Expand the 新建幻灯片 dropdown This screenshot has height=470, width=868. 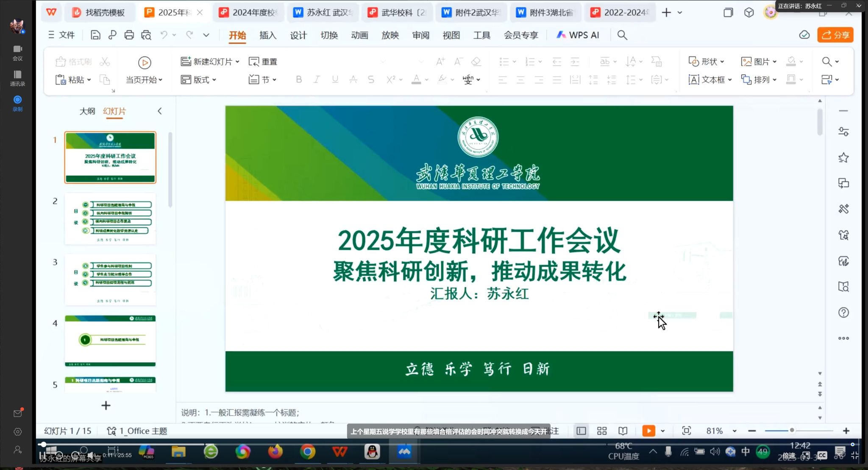click(237, 62)
